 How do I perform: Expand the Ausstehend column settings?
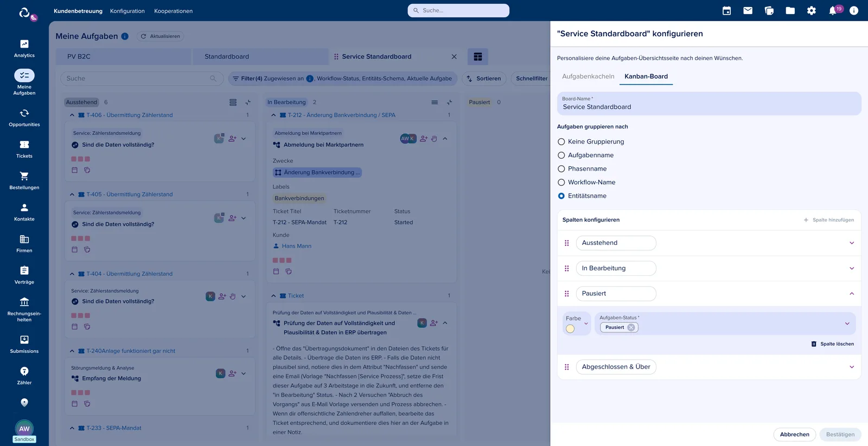pyautogui.click(x=852, y=243)
